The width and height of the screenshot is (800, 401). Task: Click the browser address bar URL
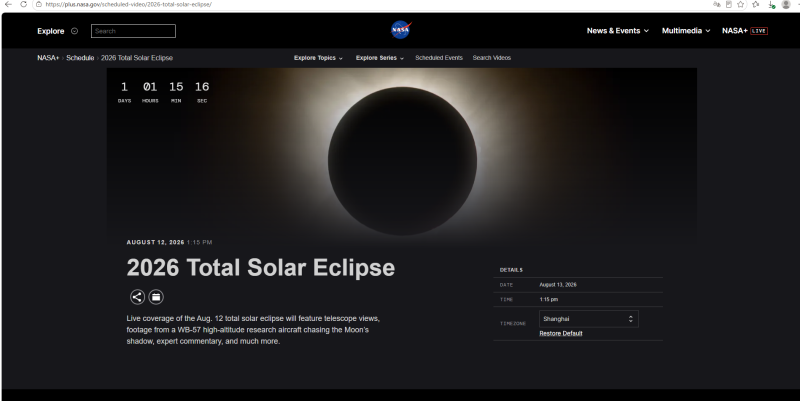pos(128,4)
